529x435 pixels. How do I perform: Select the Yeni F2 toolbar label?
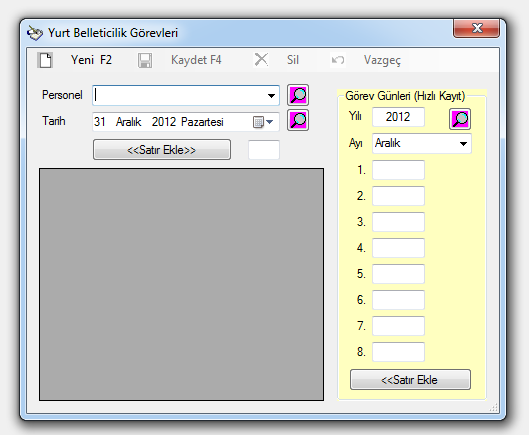click(91, 60)
